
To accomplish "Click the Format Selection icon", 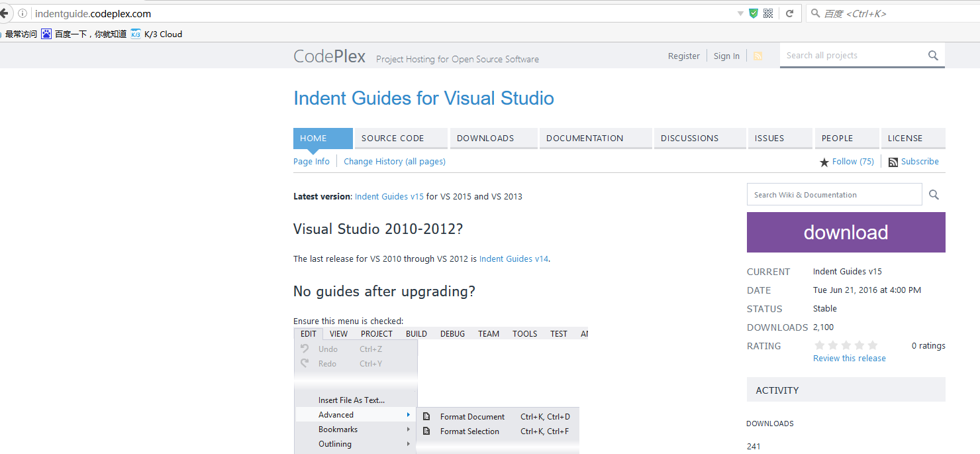I will [426, 431].
